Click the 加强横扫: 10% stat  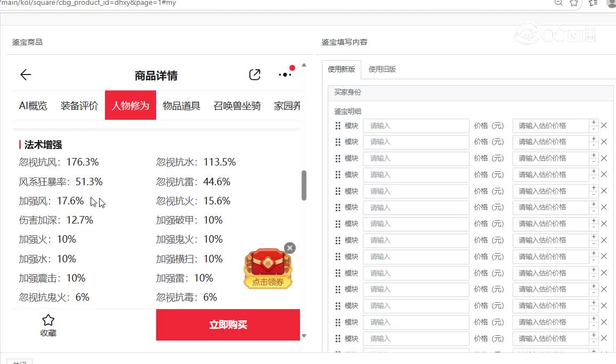click(x=189, y=259)
